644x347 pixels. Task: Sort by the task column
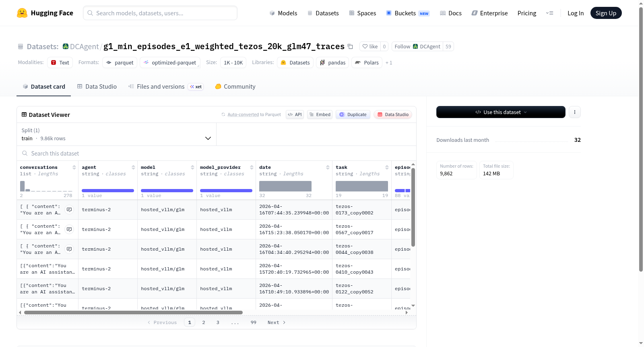[x=387, y=167]
